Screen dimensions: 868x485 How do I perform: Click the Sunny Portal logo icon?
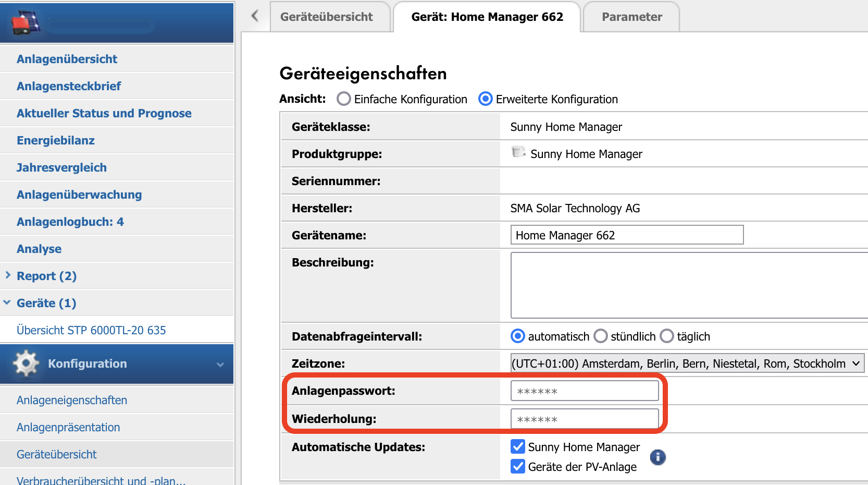pyautogui.click(x=26, y=22)
